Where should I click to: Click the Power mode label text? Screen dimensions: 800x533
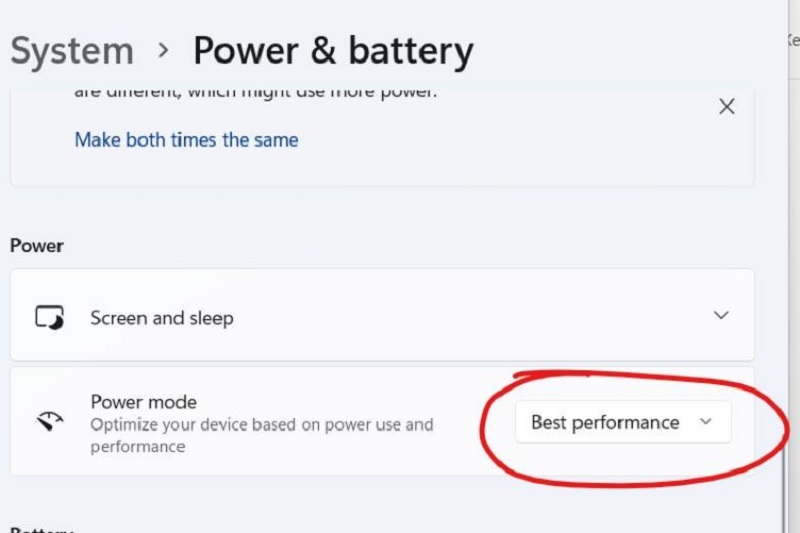[x=143, y=402]
